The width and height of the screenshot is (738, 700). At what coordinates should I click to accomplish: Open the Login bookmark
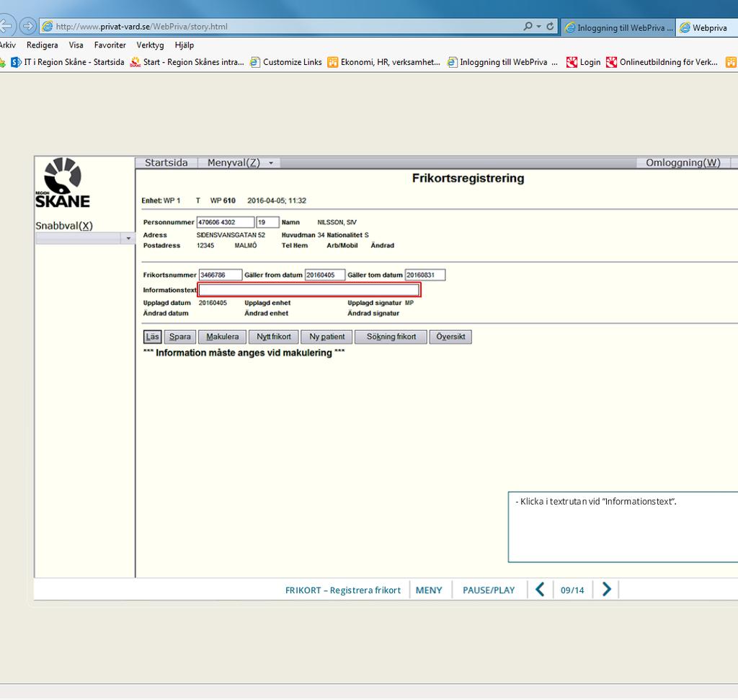pos(584,62)
